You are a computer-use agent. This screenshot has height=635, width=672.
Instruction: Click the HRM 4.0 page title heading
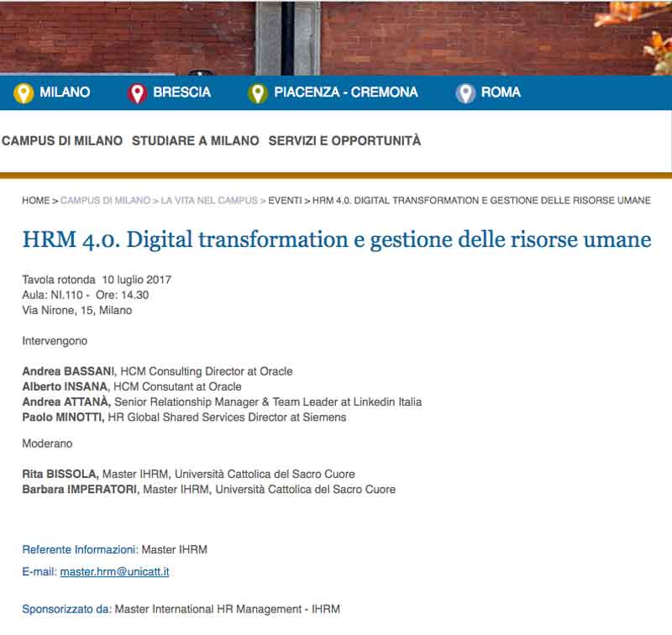(x=337, y=239)
